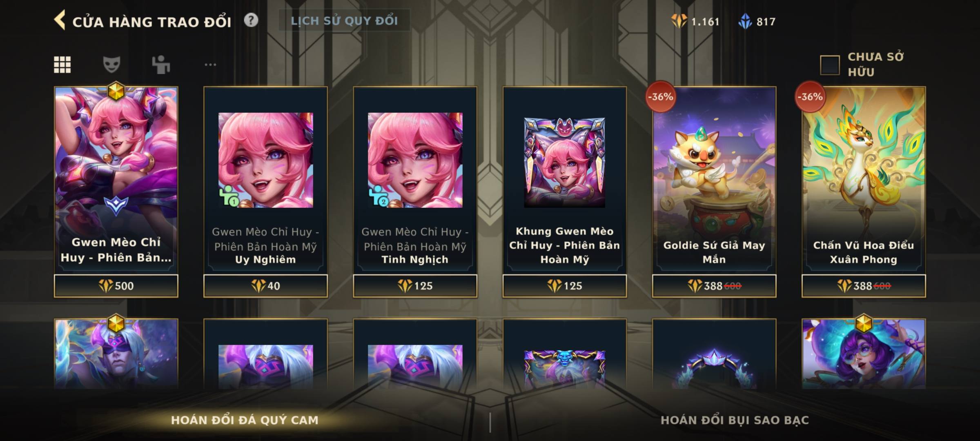
Task: Buy Khung Gwen Mèo Chỉ Huy for 125
Action: pyautogui.click(x=564, y=286)
